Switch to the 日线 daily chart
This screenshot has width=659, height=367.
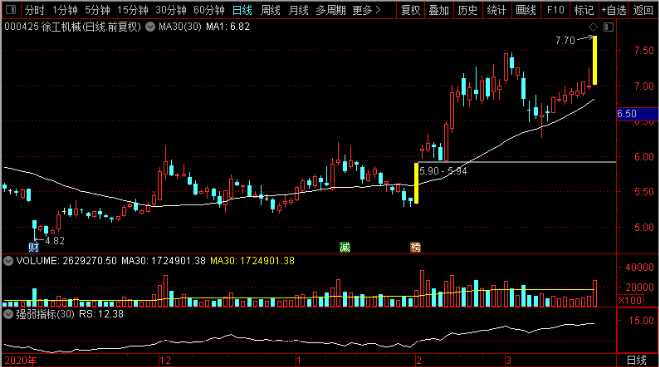242,10
